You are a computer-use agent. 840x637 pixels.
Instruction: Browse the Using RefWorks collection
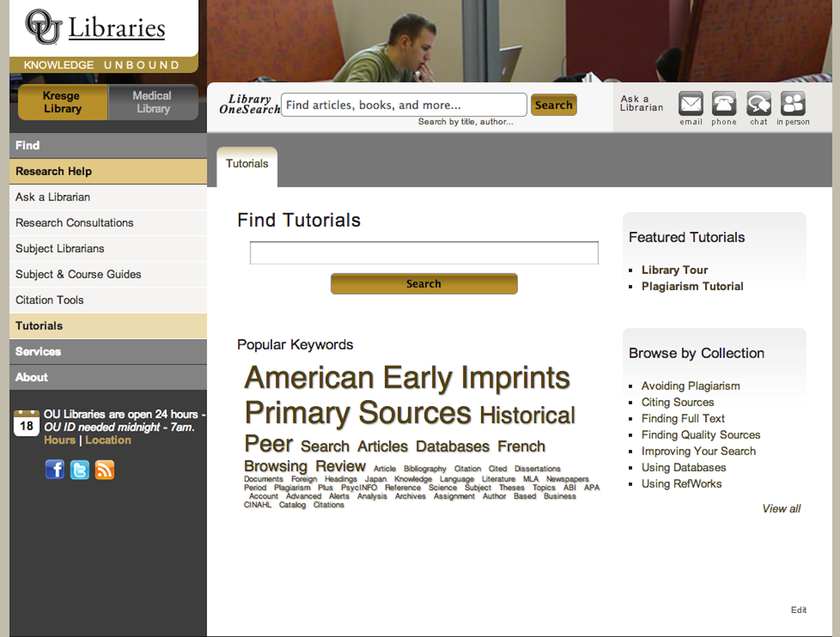pos(681,484)
